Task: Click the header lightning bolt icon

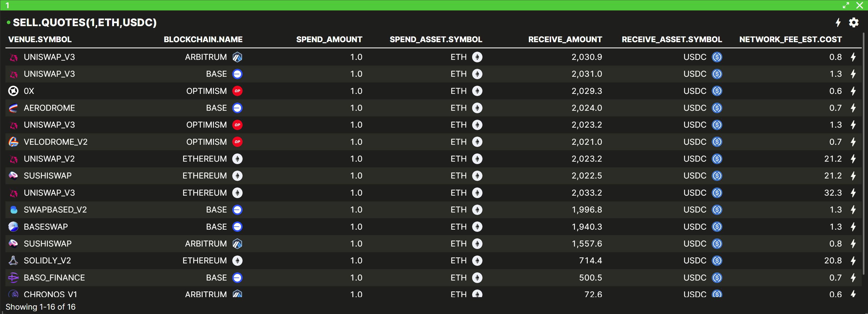Action: point(838,23)
